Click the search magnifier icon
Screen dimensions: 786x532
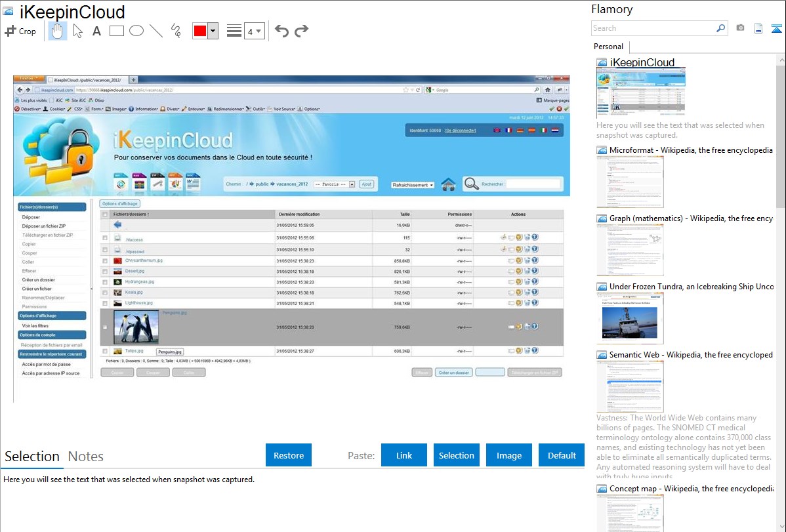coord(720,28)
